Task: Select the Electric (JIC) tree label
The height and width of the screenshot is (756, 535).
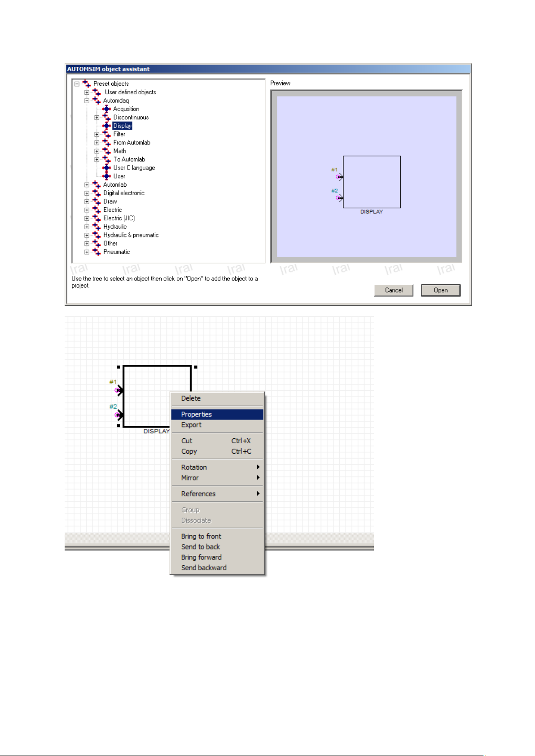Action: [x=119, y=218]
